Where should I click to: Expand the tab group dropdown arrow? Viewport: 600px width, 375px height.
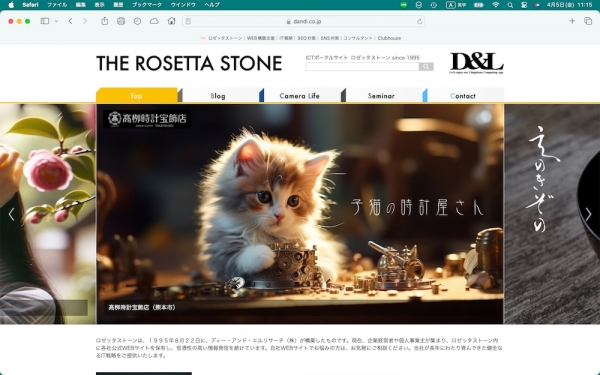click(x=56, y=21)
